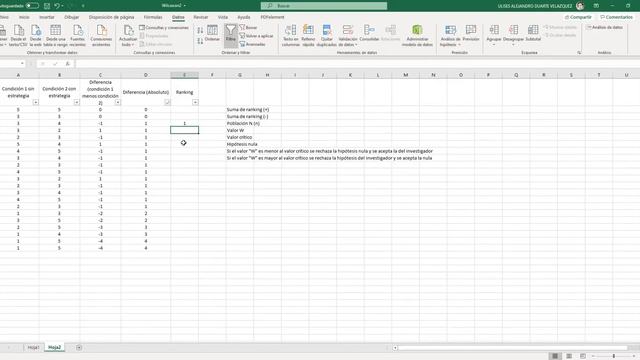The height and width of the screenshot is (360, 640).
Task: Undo the last action
Action: 57,6
